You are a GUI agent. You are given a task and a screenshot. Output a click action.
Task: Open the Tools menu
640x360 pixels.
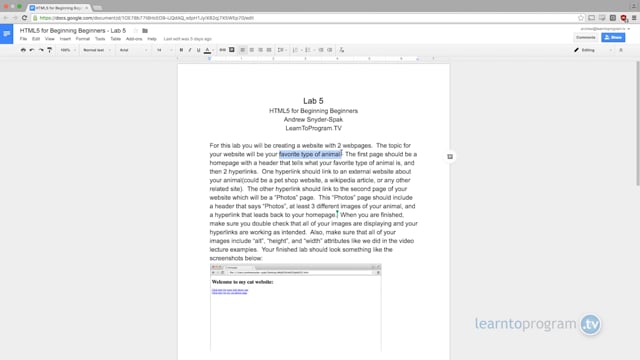[100, 39]
